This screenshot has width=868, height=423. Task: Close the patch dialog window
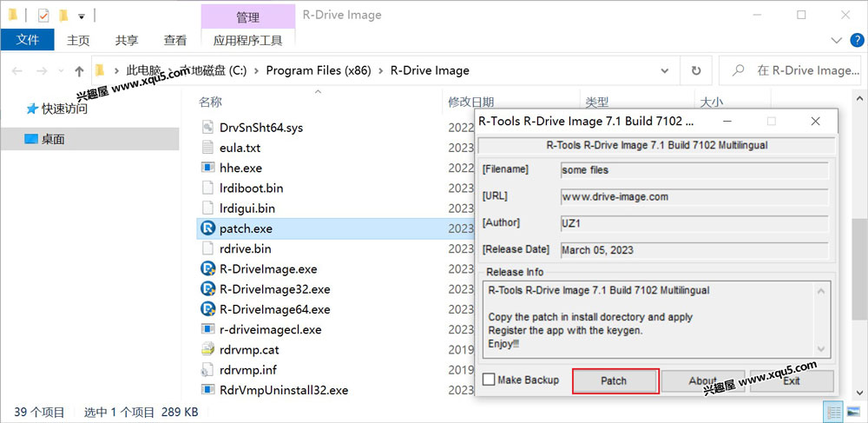(815, 121)
